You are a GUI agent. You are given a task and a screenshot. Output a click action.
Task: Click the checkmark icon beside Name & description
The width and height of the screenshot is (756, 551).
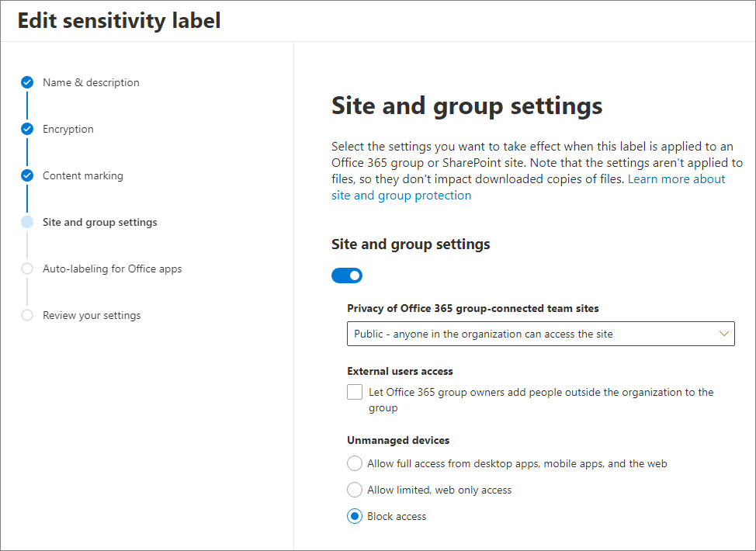pyautogui.click(x=27, y=82)
